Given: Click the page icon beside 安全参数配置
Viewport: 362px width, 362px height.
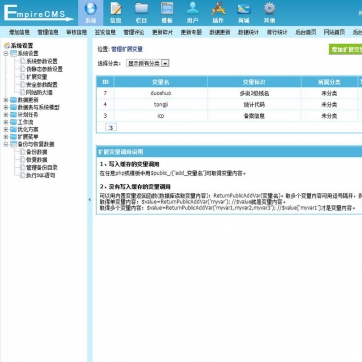Looking at the screenshot, I should coord(22,85).
